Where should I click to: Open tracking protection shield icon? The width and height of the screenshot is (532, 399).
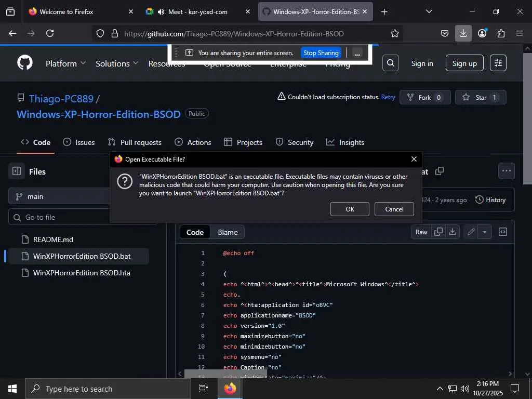[x=100, y=33]
